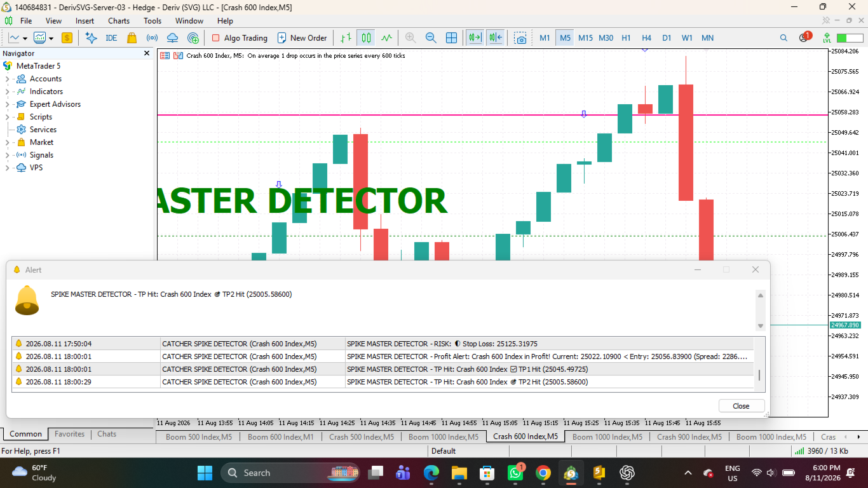Select the D1 timeframe
Screen dimensions: 868x488
click(667, 38)
